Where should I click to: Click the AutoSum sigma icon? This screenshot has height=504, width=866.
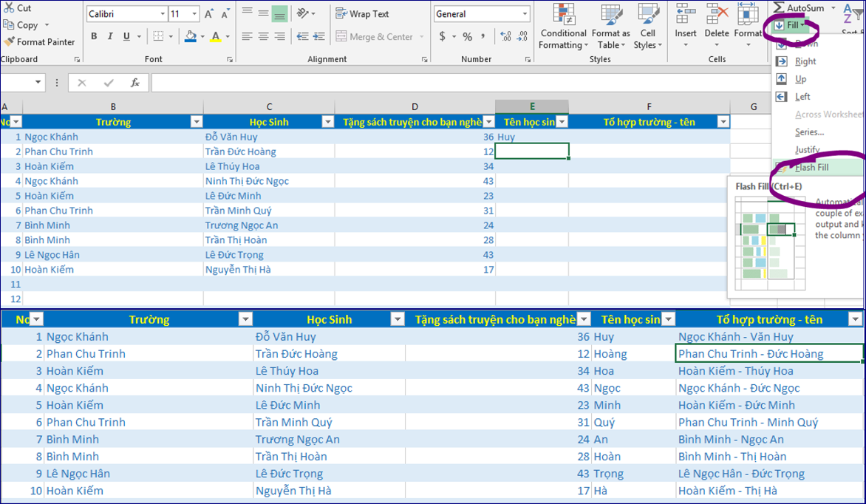pyautogui.click(x=779, y=7)
